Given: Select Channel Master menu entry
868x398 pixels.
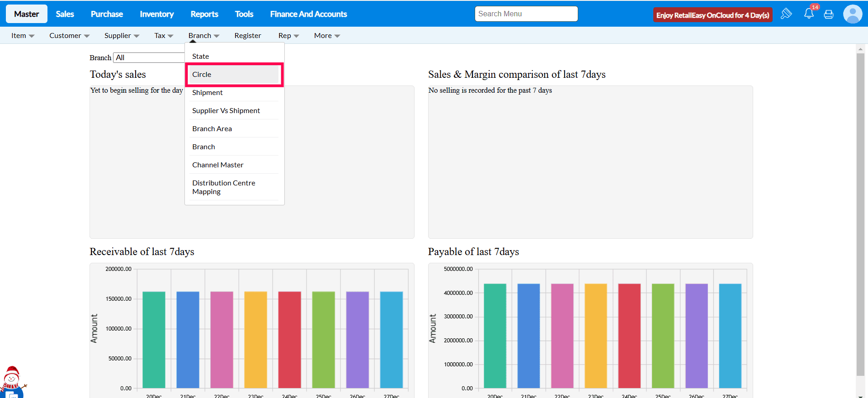Looking at the screenshot, I should coord(218,165).
